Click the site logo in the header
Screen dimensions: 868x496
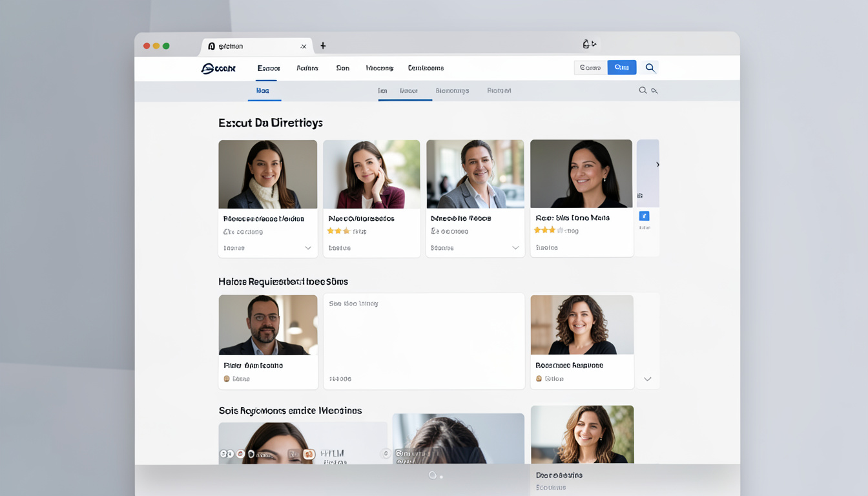pos(218,68)
